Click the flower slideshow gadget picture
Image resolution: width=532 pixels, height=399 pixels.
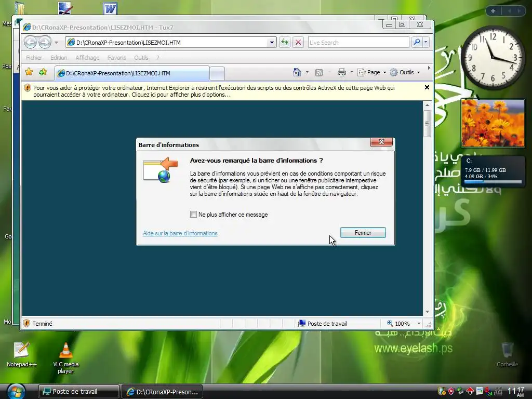click(x=493, y=123)
